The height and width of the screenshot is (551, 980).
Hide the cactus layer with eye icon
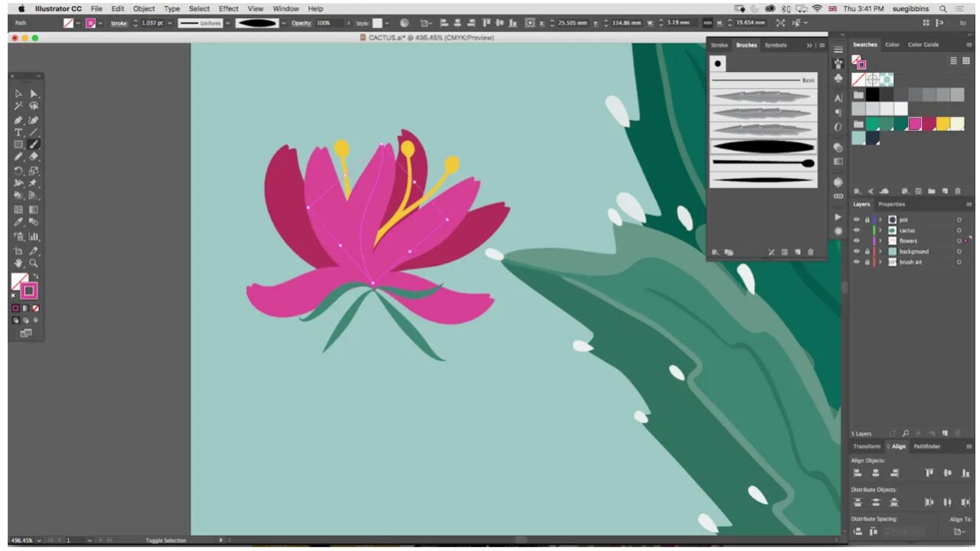857,230
